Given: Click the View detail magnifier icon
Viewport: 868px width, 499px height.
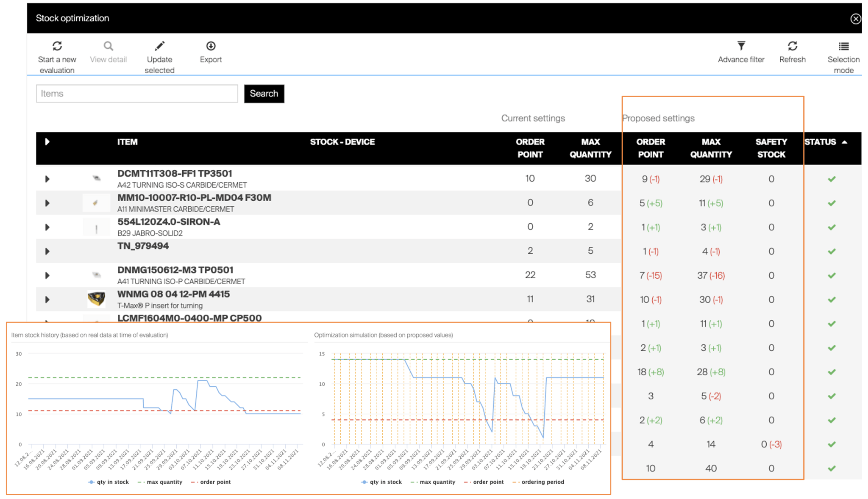Looking at the screenshot, I should point(108,46).
